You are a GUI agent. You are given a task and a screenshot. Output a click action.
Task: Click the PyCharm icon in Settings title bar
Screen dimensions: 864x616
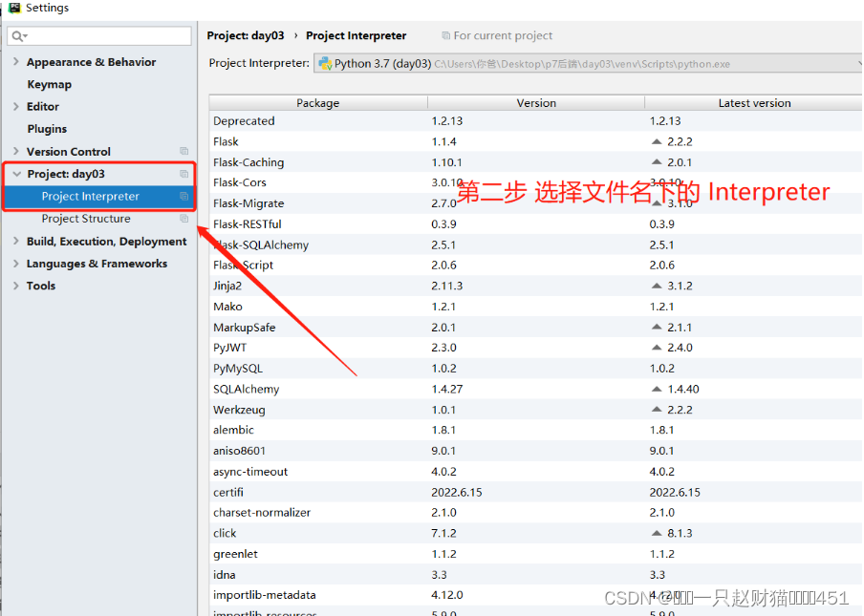(13, 8)
